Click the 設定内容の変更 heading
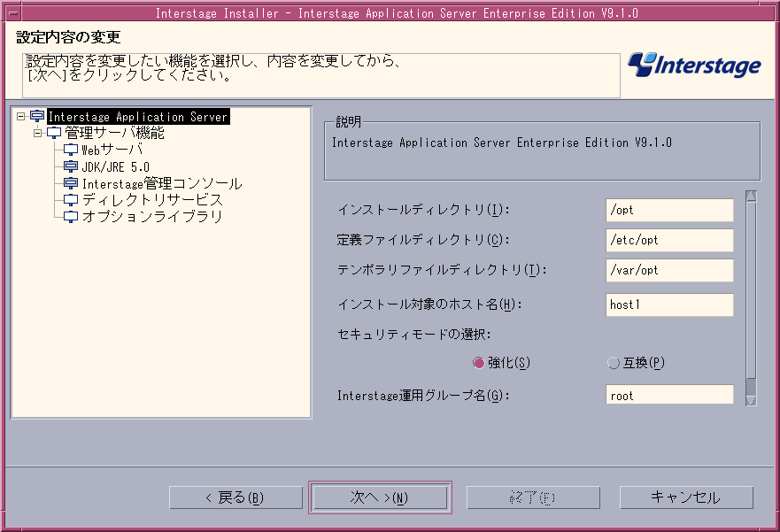780x532 pixels. 68,37
